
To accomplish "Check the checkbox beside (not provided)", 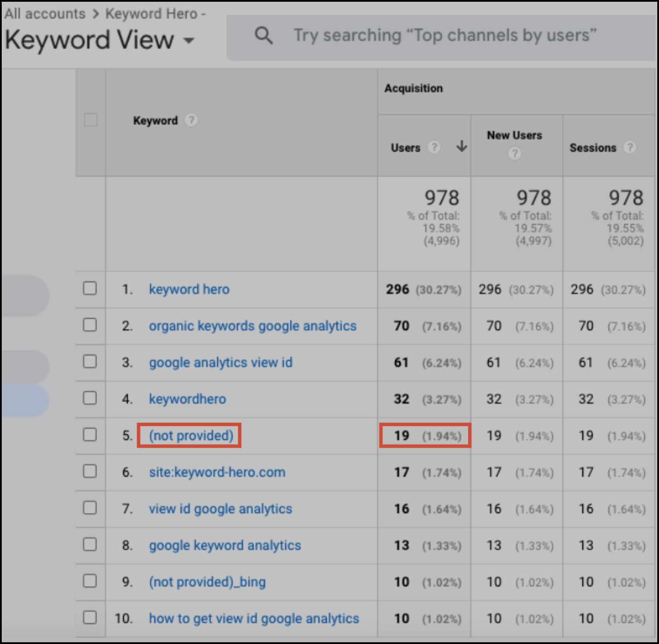I will pyautogui.click(x=90, y=435).
